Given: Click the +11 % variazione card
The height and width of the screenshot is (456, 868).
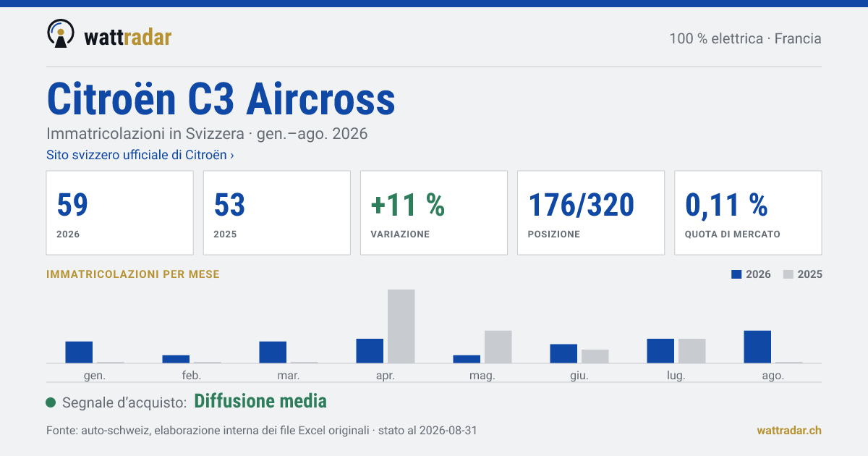Looking at the screenshot, I should pyautogui.click(x=433, y=213).
